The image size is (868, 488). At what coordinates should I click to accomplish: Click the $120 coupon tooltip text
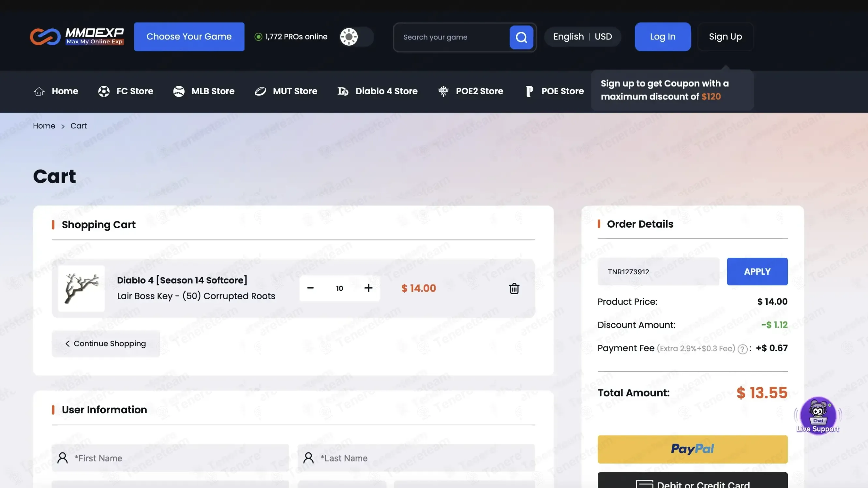coord(711,96)
